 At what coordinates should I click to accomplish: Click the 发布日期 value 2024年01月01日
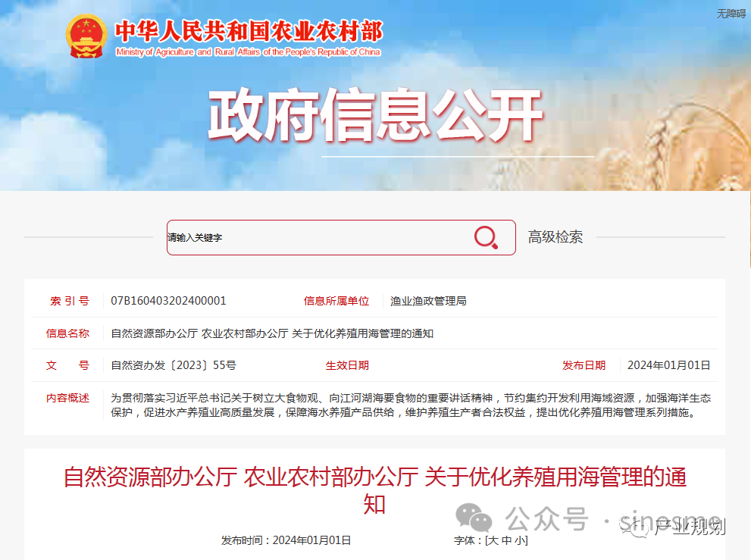pyautogui.click(x=668, y=365)
